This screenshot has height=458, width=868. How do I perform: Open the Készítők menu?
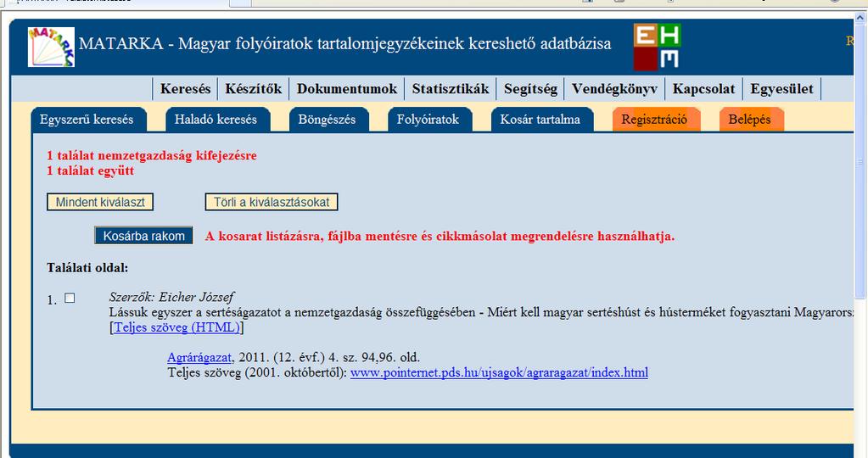[x=254, y=89]
